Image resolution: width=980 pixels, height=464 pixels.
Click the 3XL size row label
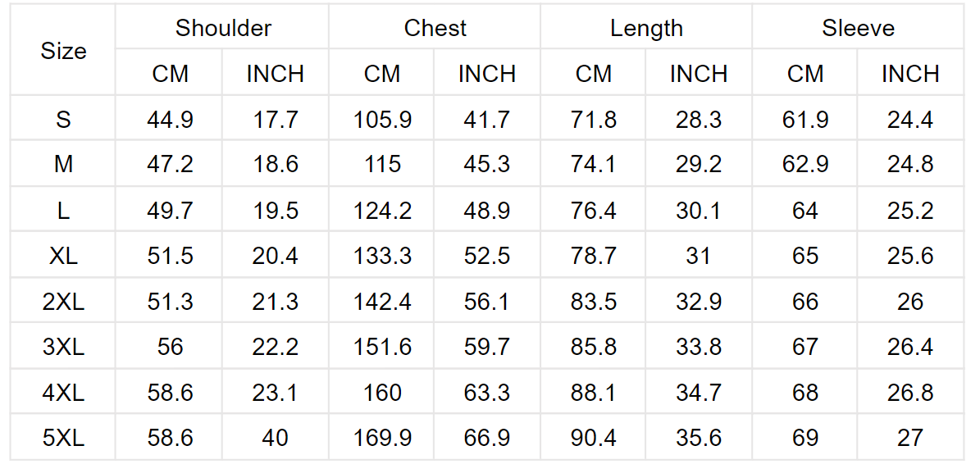click(63, 347)
